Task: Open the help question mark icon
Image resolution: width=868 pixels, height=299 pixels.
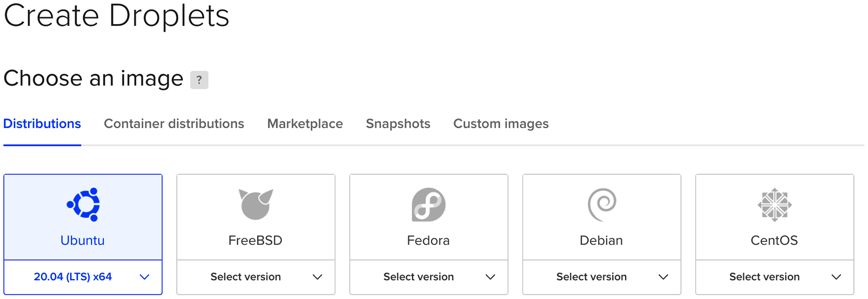Action: [199, 80]
